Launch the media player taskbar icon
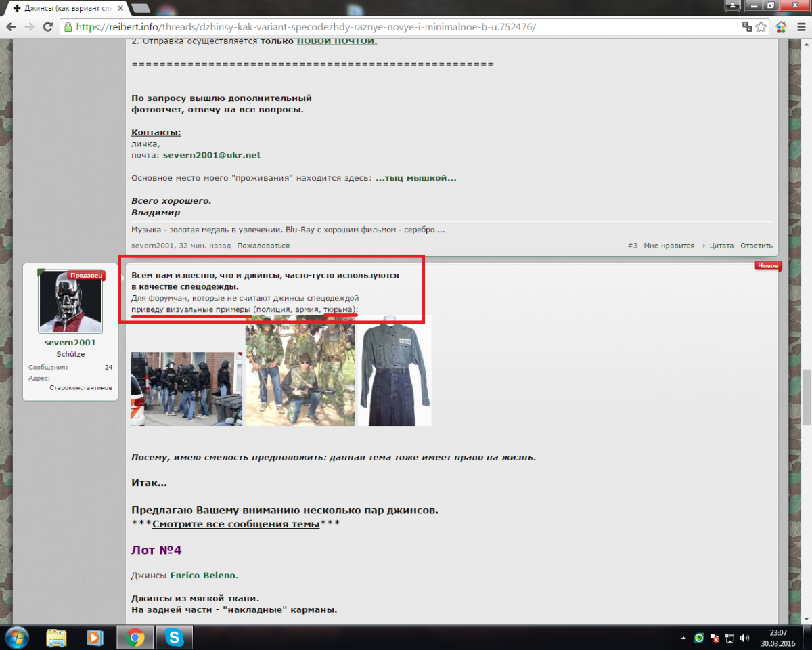Viewport: 812px width, 650px height. 95,637
